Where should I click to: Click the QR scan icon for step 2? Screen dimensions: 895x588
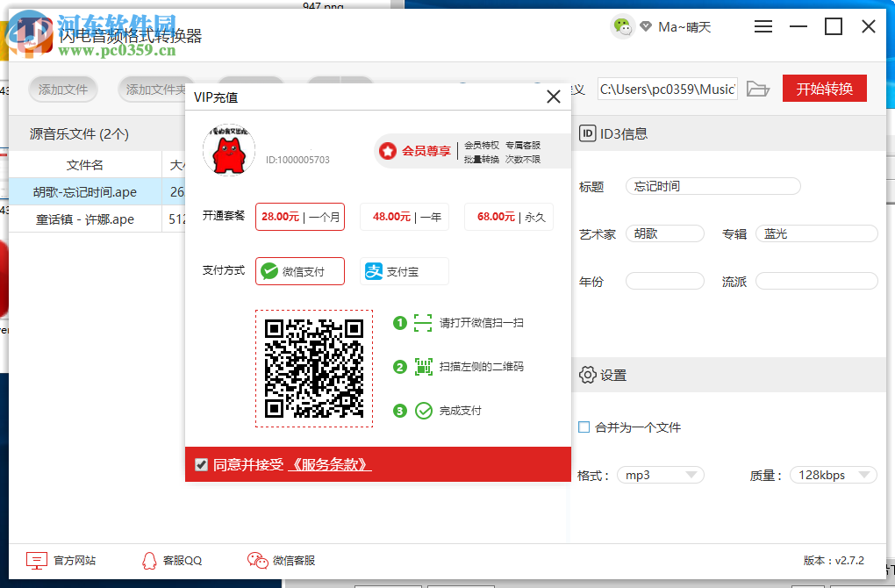pyautogui.click(x=423, y=367)
